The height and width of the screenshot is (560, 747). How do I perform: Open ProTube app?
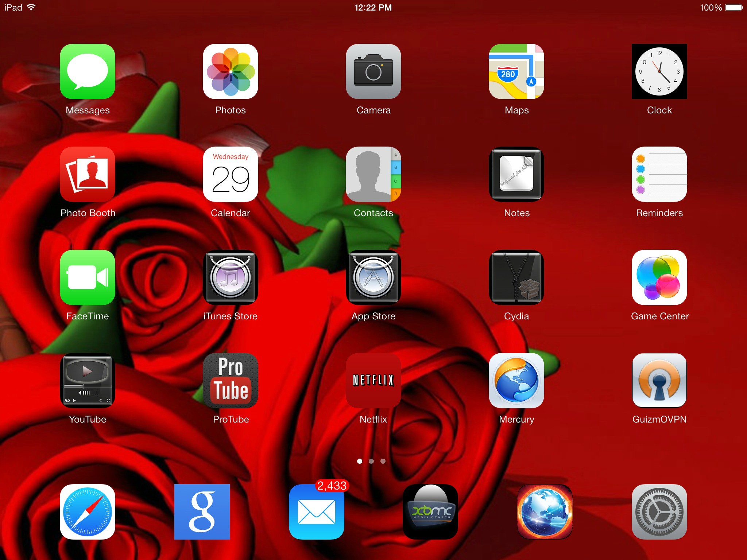click(231, 381)
